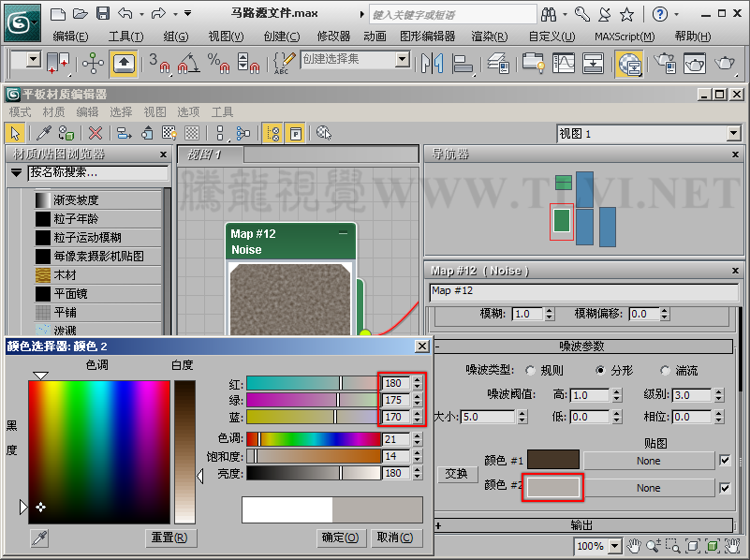Click the 红 value field showing 180
750x560 pixels.
[396, 383]
